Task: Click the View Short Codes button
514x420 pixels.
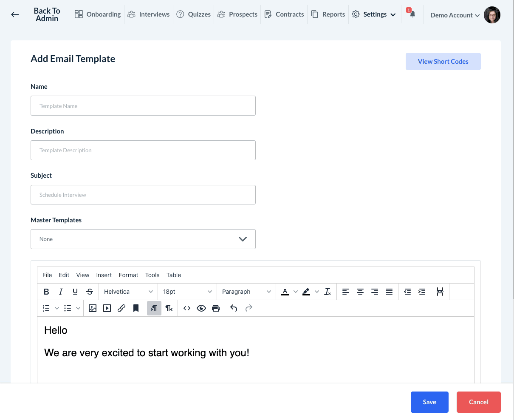Action: pyautogui.click(x=443, y=62)
